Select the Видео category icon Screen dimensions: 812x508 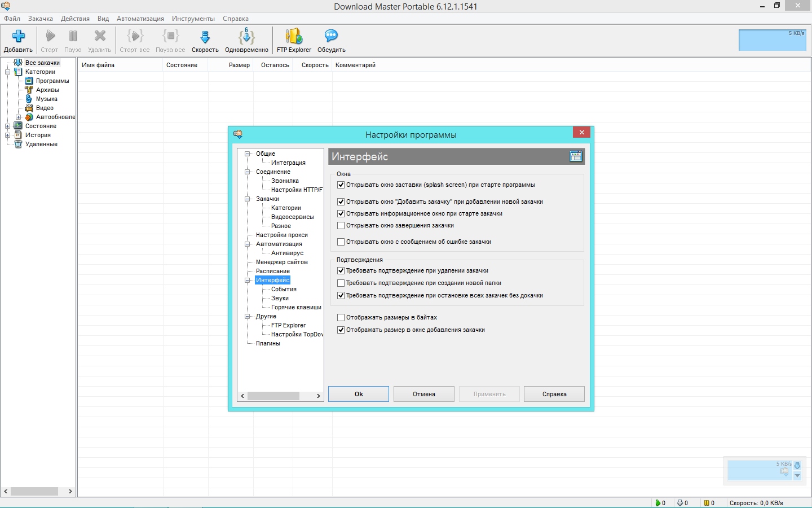pyautogui.click(x=29, y=108)
